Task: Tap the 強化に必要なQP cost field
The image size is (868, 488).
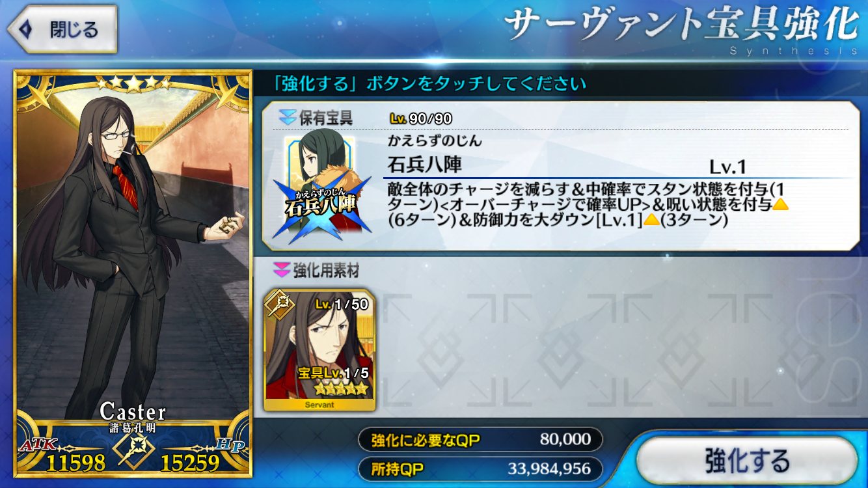Action: [x=480, y=440]
